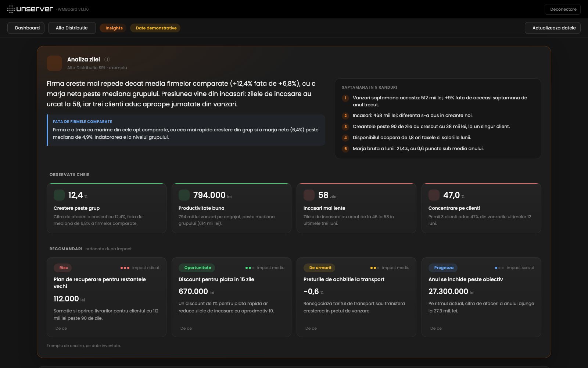Expand De ce under Anul se inchide
Screen dimensions: 588x368
coord(436,328)
